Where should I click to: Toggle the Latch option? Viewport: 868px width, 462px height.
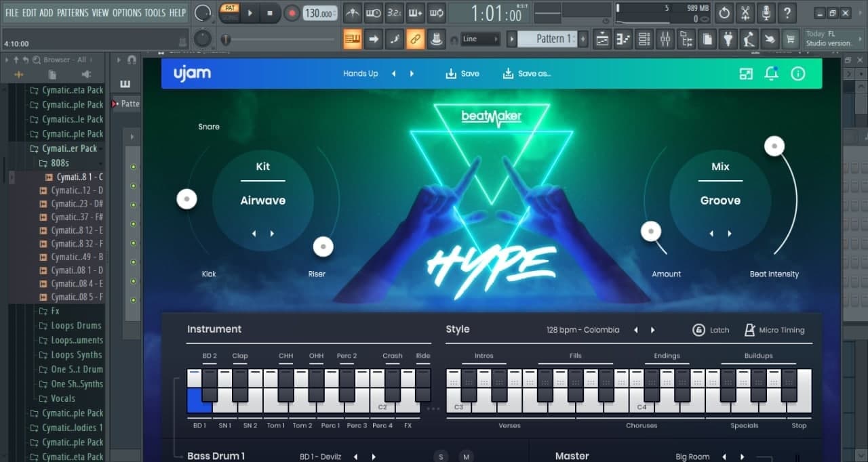(x=711, y=330)
